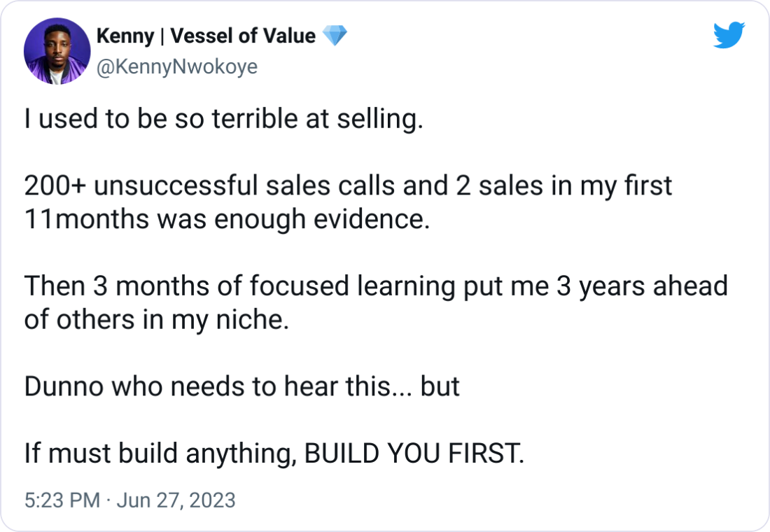Click the line "of others in my niche."

click(156, 321)
